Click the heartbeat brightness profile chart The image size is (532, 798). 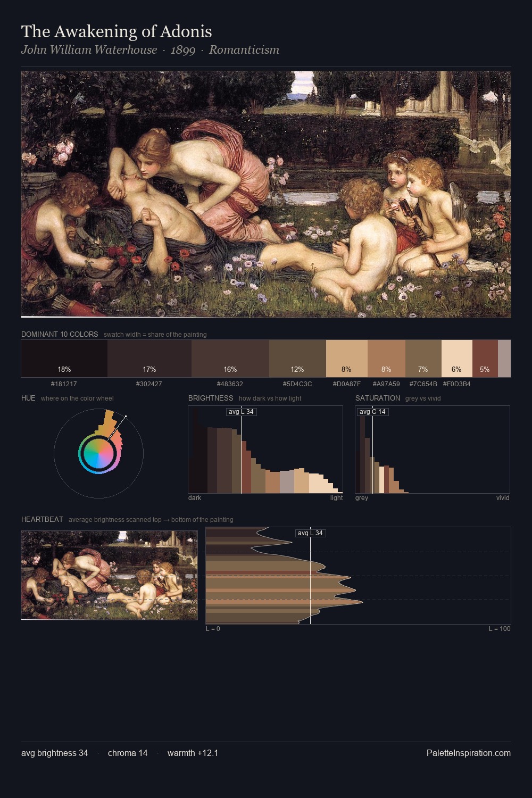358,576
